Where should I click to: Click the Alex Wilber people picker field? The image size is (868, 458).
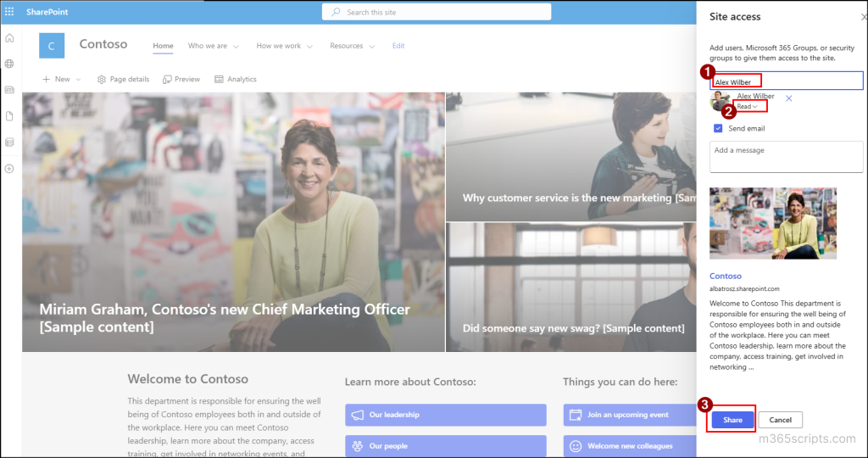tap(786, 81)
